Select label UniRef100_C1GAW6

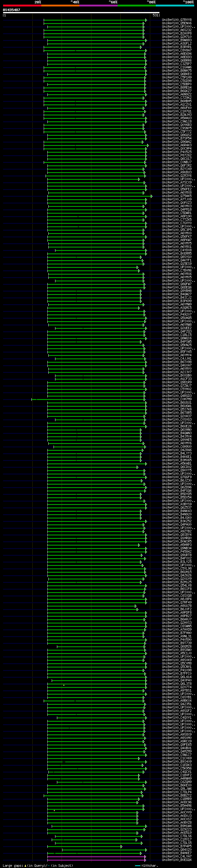(176, 67)
